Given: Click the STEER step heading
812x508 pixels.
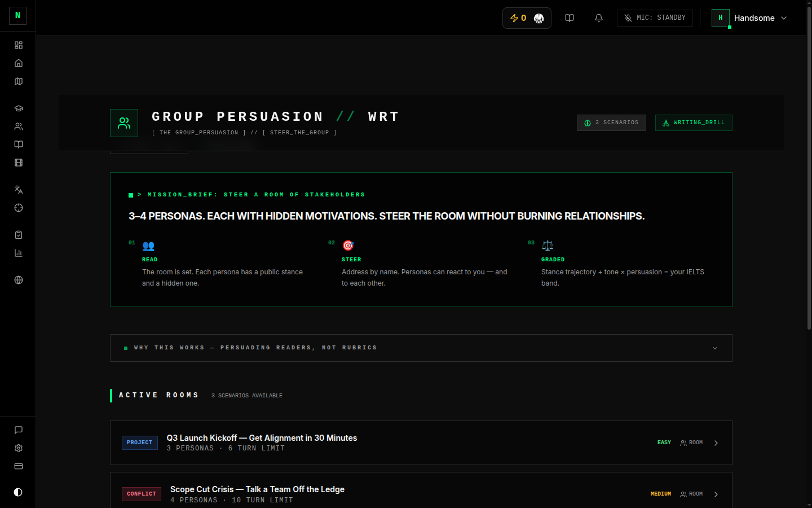Looking at the screenshot, I should 351,260.
